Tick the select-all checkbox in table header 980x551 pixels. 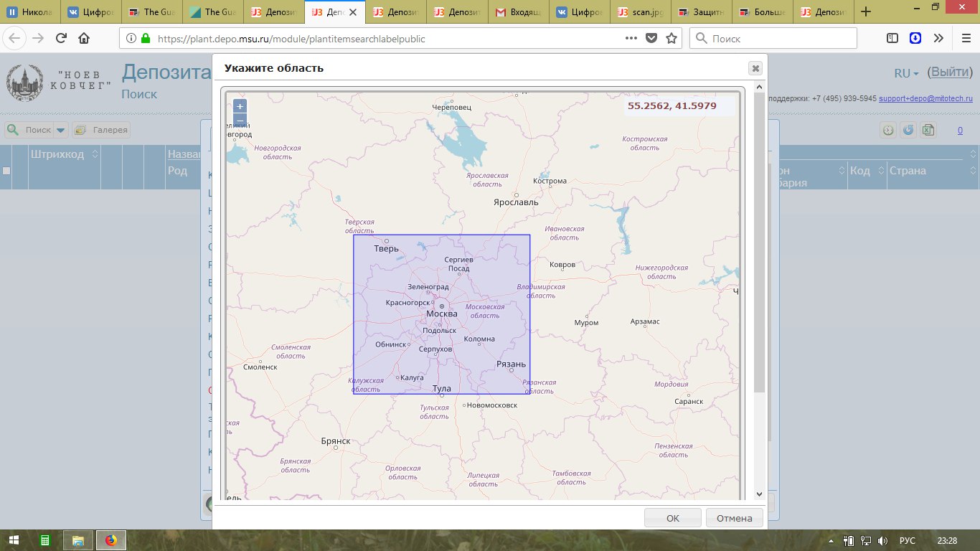click(x=6, y=171)
